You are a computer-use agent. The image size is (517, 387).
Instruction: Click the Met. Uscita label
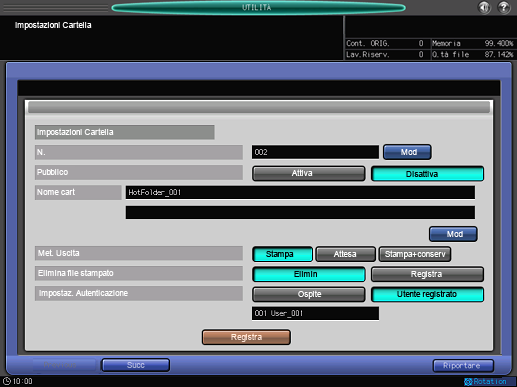139,253
